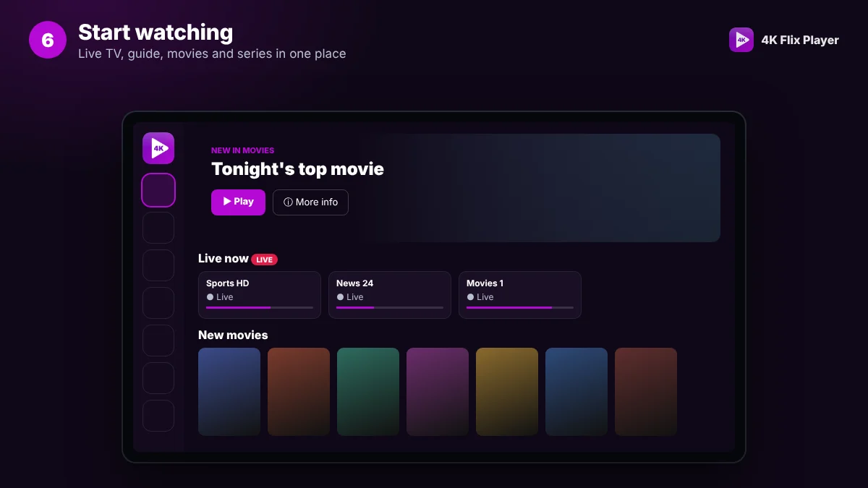This screenshot has height=488, width=868.
Task: Click the 4K logo in the app sidebar
Action: pos(158,148)
